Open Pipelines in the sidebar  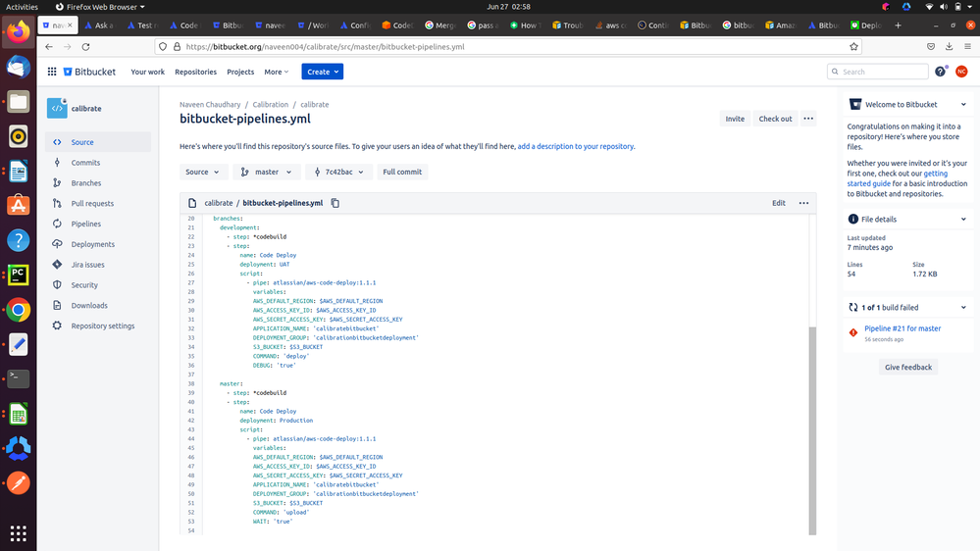point(98,224)
